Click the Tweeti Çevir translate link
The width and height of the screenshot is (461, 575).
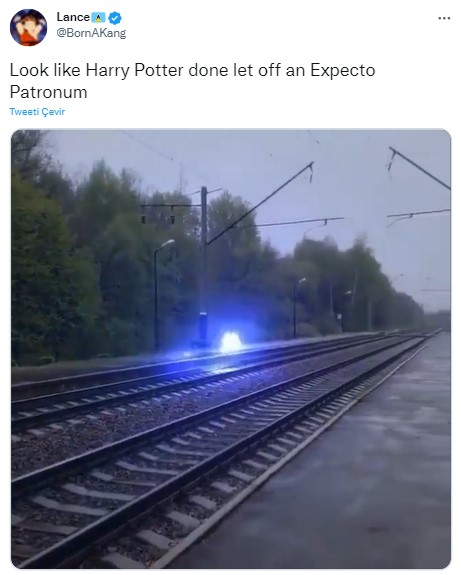[37, 111]
